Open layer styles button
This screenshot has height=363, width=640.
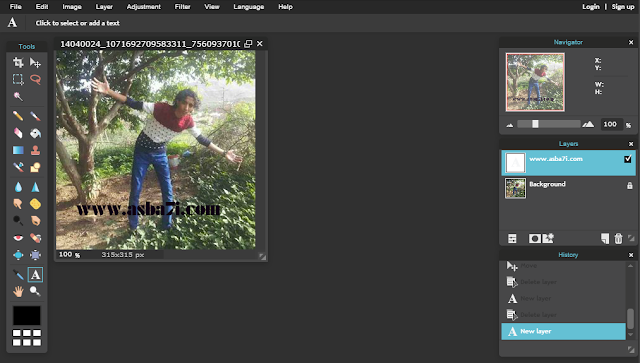[548, 238]
